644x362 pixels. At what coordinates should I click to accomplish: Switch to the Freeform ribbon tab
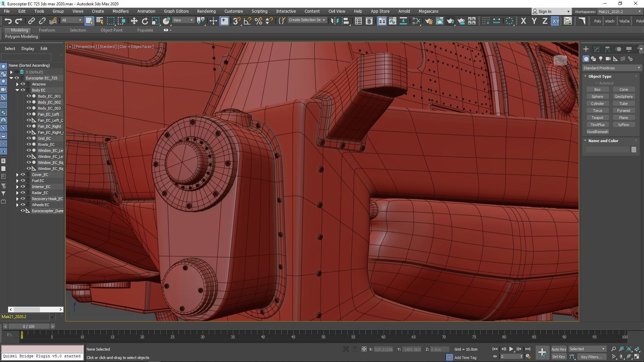coord(47,30)
